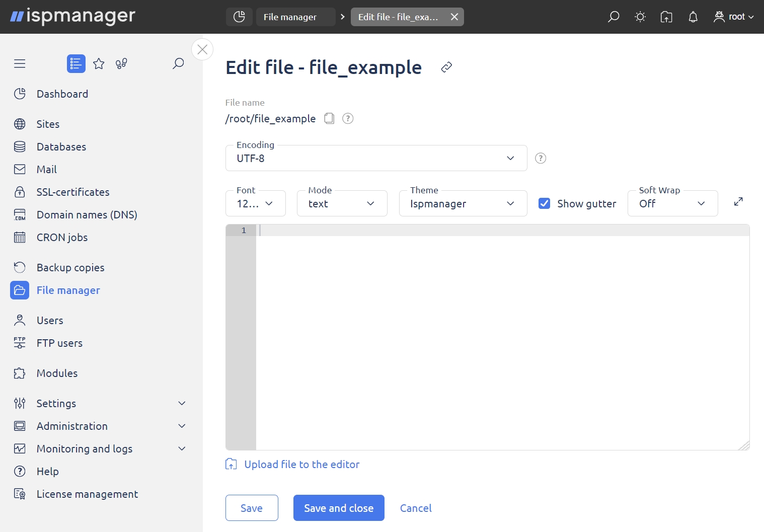Viewport: 764px width, 532px height.
Task: Click the SSL-certificates lock icon
Action: pyautogui.click(x=20, y=192)
